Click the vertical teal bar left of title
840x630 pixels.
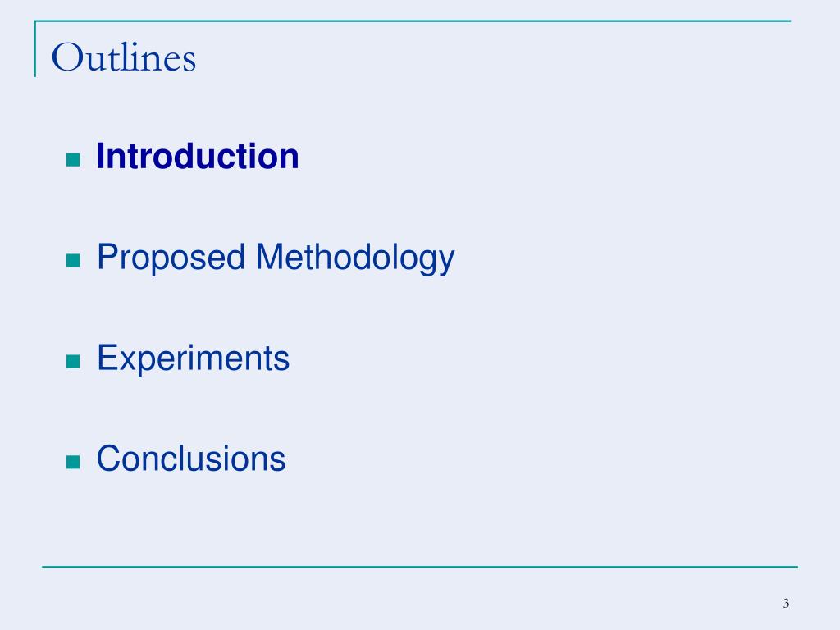click(34, 49)
